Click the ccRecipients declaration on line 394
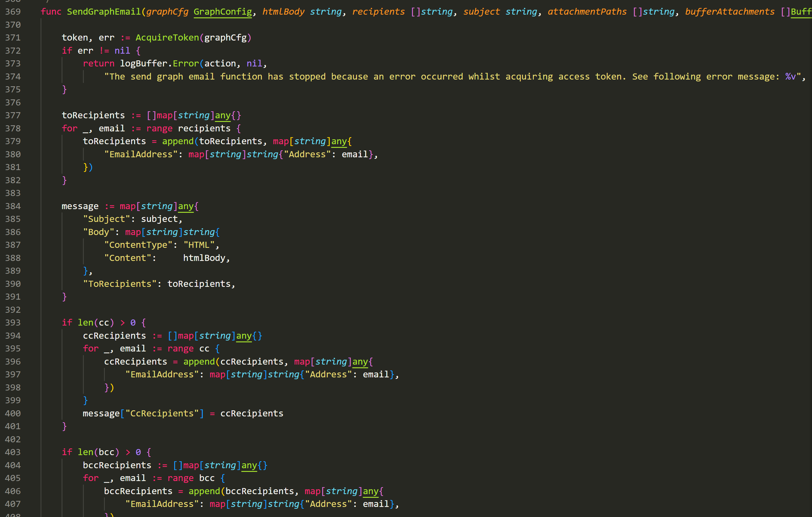The image size is (812, 517). 114,335
